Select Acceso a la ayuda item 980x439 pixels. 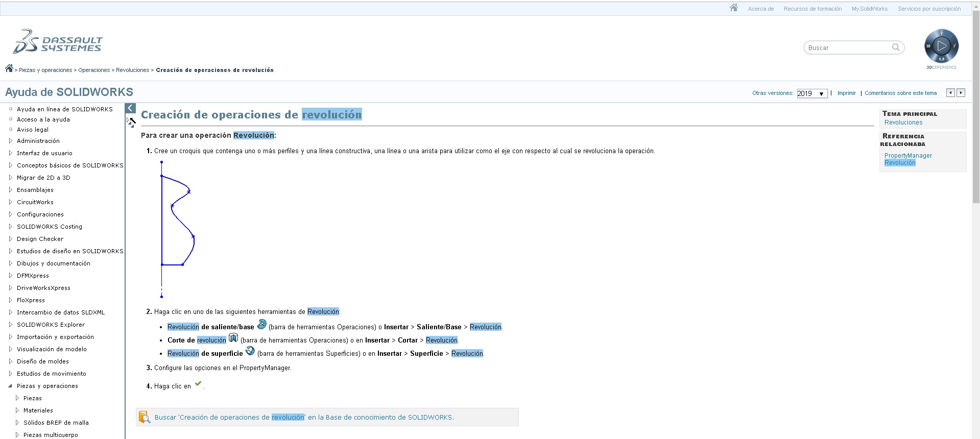pyautogui.click(x=43, y=119)
